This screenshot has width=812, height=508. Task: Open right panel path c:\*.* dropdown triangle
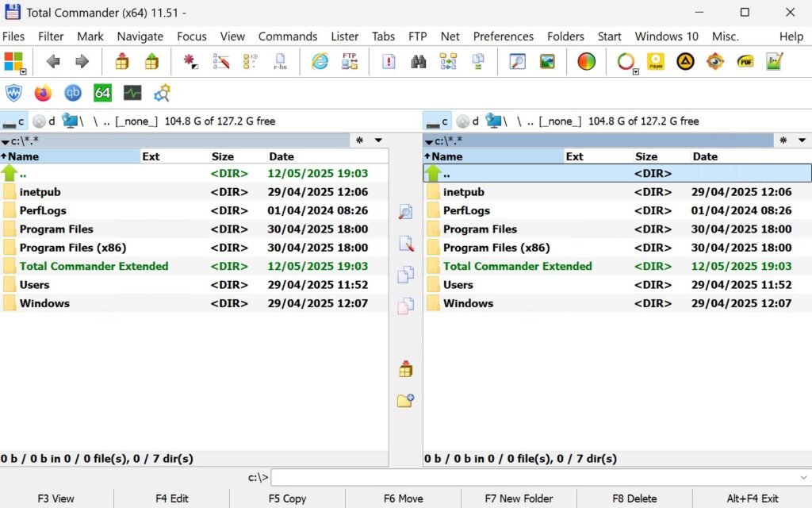[429, 141]
